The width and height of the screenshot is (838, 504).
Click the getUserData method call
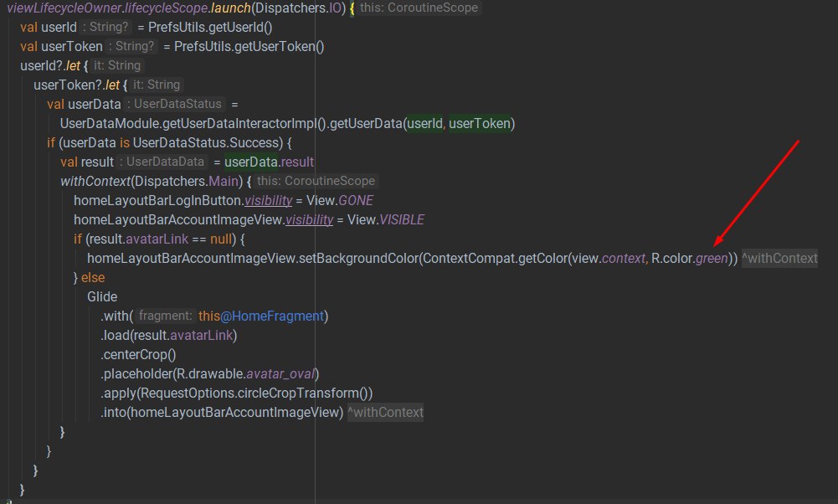tap(365, 123)
